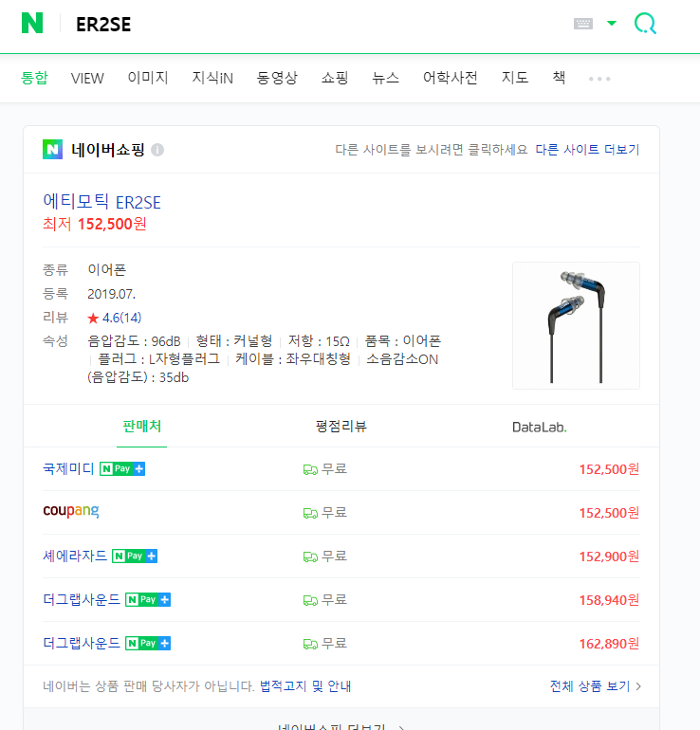Select the 쇼핑 search category

(335, 78)
